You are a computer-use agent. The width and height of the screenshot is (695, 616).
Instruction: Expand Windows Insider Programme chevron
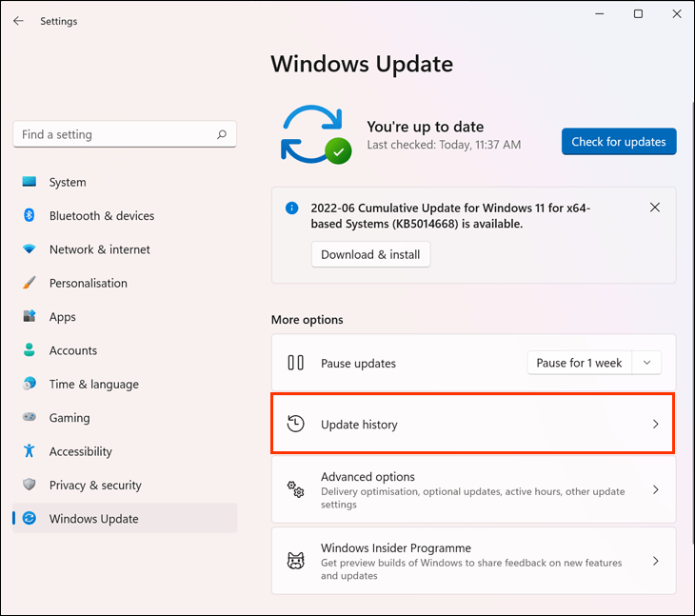(x=656, y=561)
